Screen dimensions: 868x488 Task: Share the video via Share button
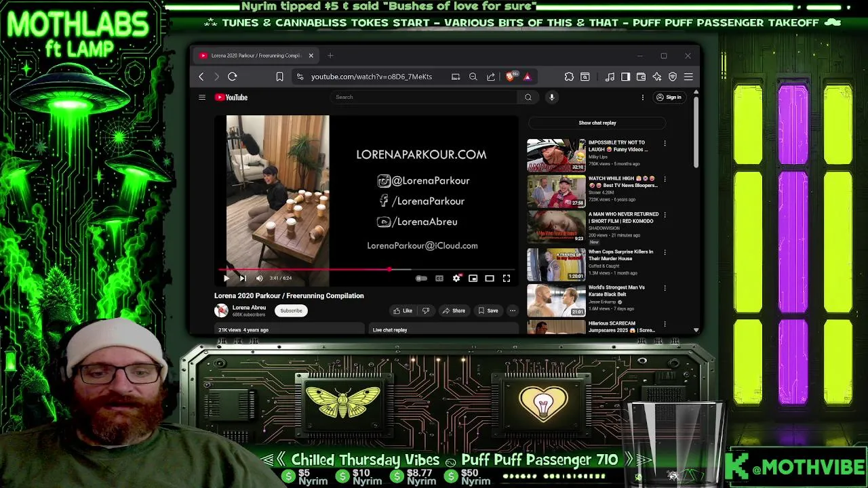[453, 310]
